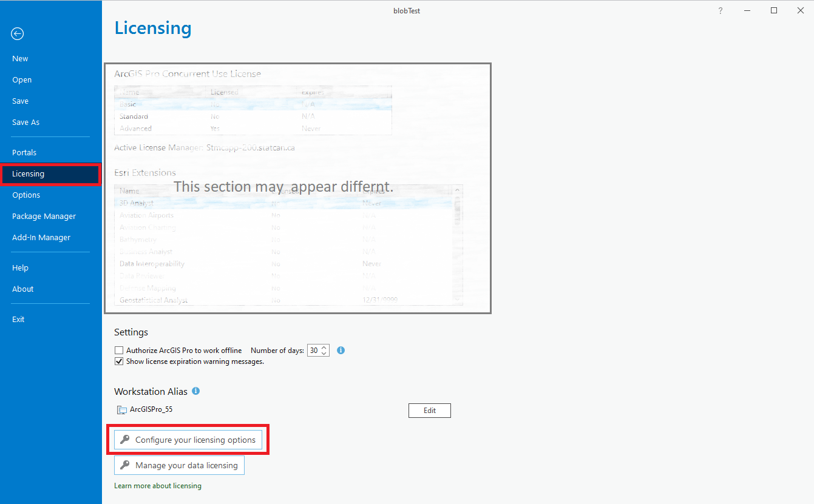Screen dimensions: 814x504
Task: Click Geostatistical Analyst extension row
Action: pyautogui.click(x=284, y=300)
